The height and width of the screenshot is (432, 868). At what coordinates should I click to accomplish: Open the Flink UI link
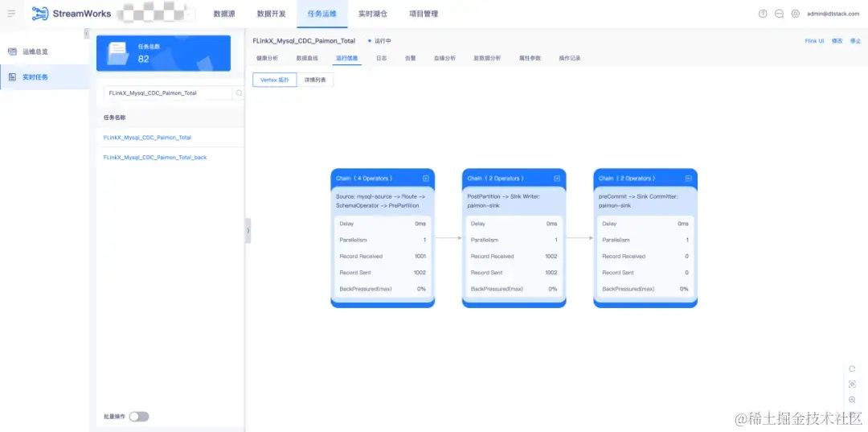click(814, 41)
